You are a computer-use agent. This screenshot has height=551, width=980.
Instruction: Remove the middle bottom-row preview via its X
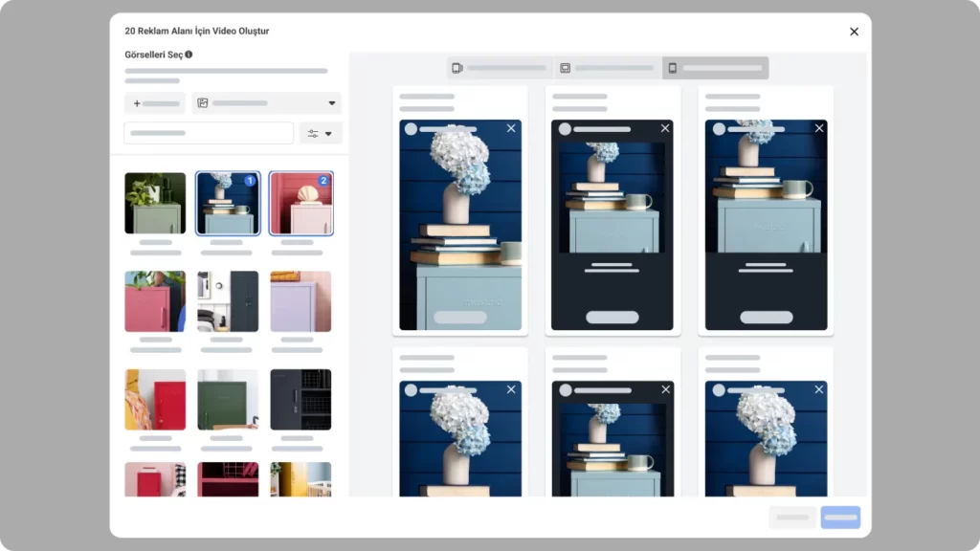pos(665,389)
